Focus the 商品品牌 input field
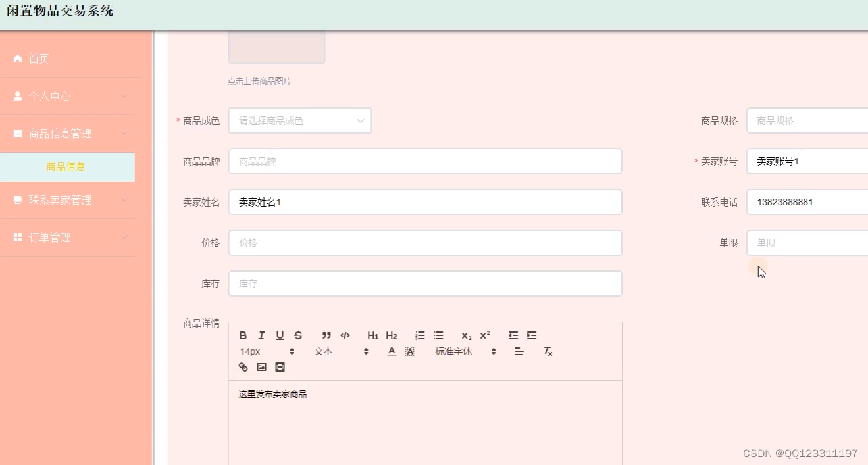 (425, 161)
